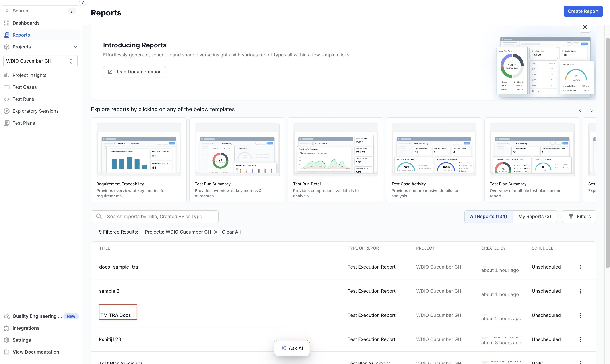This screenshot has height=364, width=610.
Task: Open the TM TRA Docs report
Action: pyautogui.click(x=116, y=316)
